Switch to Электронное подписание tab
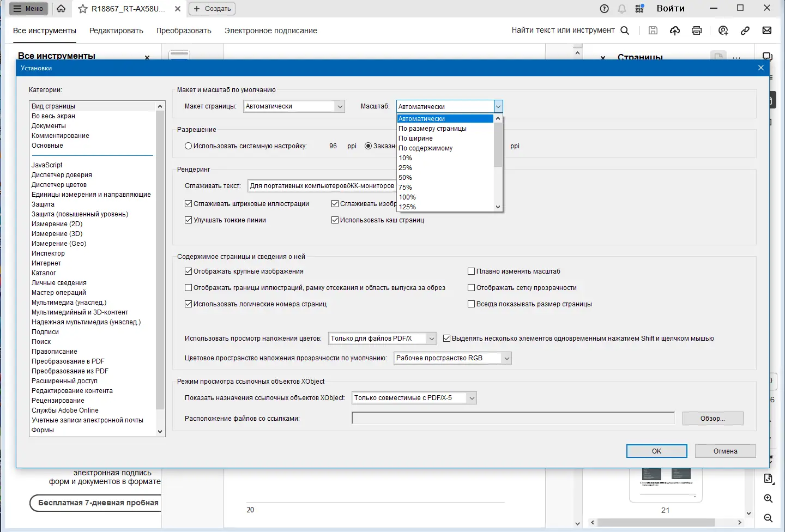 point(271,31)
